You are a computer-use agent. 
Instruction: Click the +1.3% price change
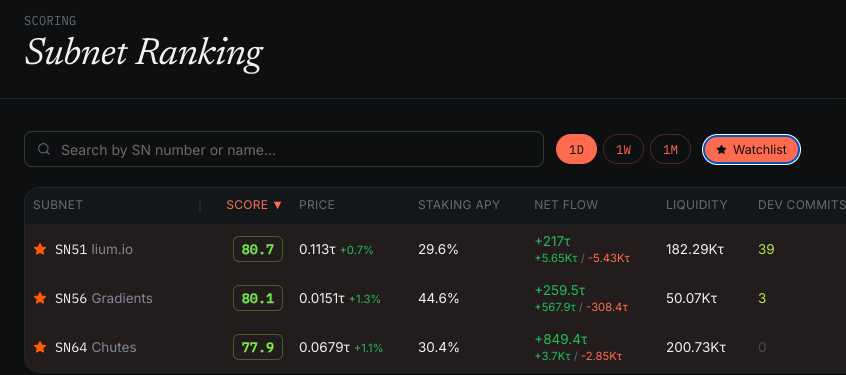(365, 299)
